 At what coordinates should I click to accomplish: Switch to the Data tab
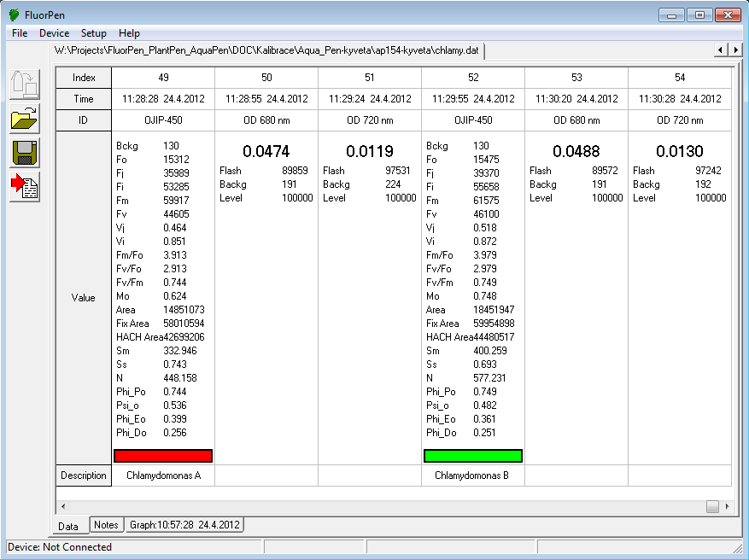[68, 526]
